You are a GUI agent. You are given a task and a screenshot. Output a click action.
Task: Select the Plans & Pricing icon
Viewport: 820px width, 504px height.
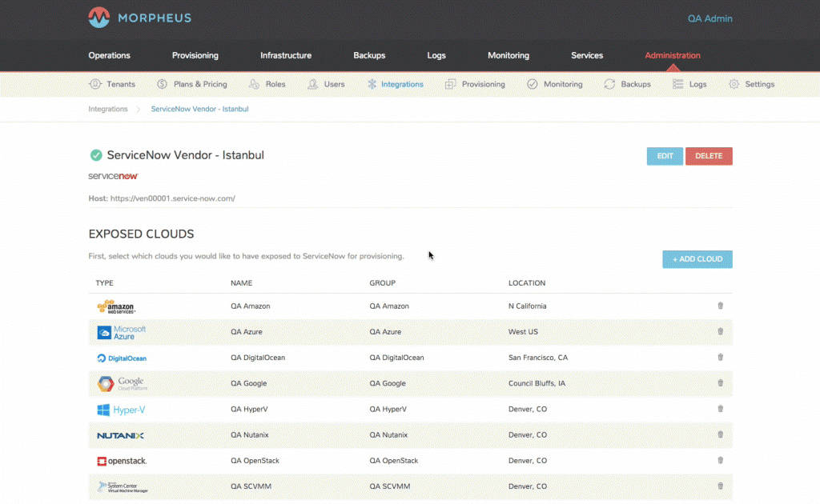pos(163,84)
